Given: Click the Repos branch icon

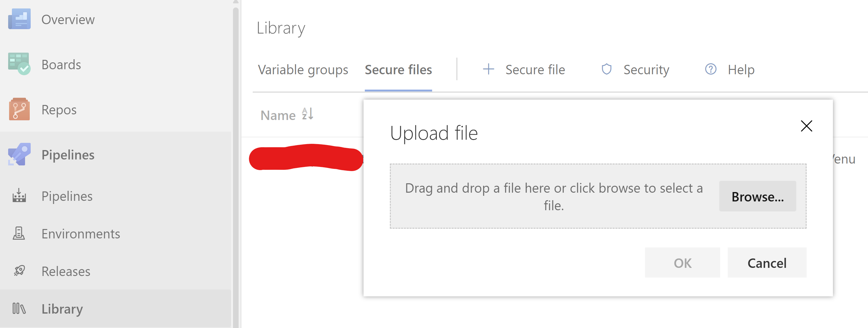Looking at the screenshot, I should (x=19, y=109).
